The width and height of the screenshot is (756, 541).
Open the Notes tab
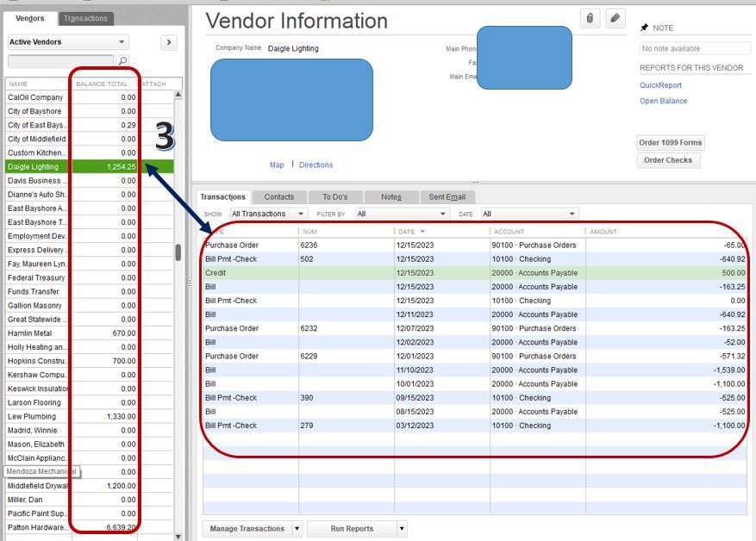click(x=391, y=196)
